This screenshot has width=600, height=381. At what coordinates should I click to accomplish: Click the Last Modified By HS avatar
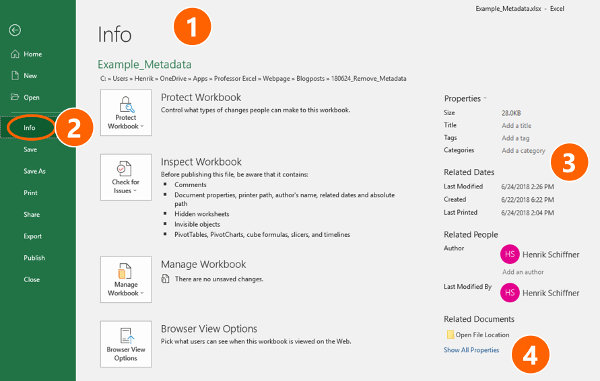[x=510, y=293]
